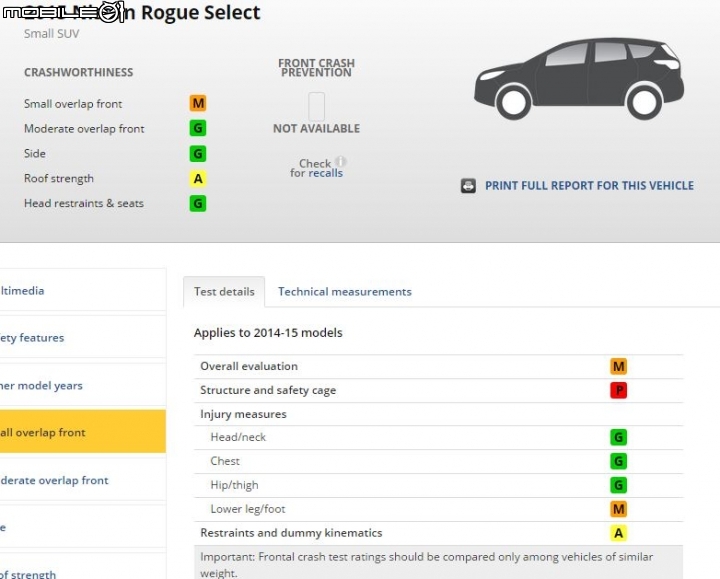Click the Side crashworthiness label
This screenshot has width=720, height=579.
(x=35, y=153)
